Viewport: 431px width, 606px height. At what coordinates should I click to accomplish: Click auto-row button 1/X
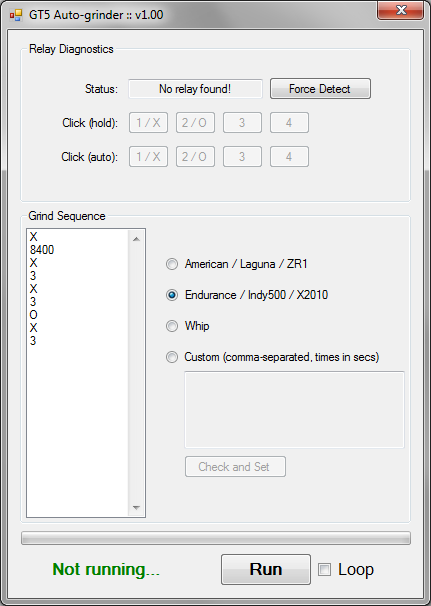pos(148,157)
